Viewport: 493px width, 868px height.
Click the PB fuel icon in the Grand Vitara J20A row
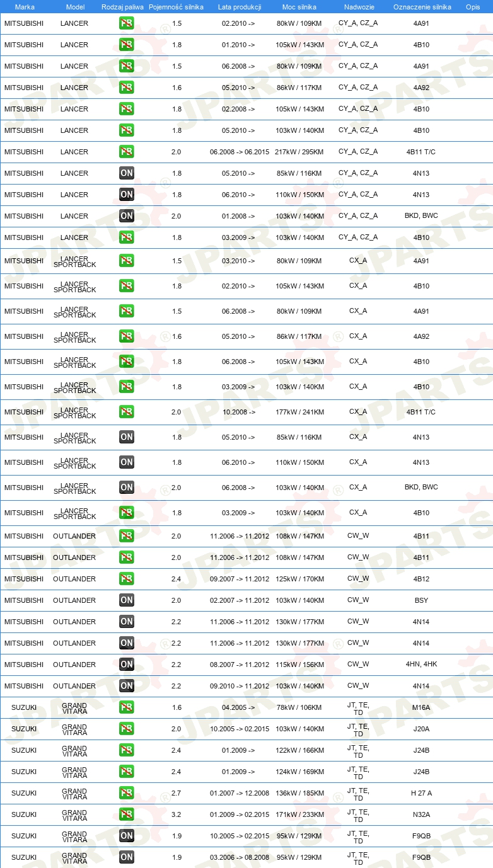click(x=126, y=729)
